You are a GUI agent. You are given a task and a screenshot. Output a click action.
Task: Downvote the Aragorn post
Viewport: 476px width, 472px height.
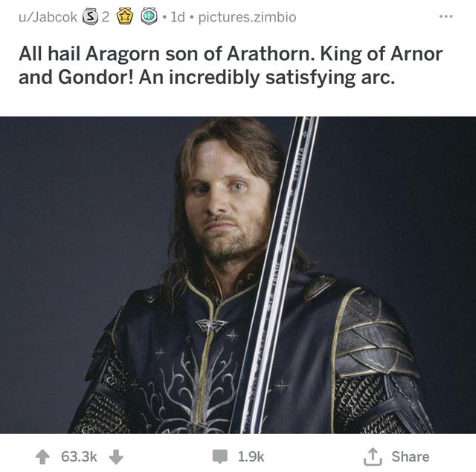[116, 456]
